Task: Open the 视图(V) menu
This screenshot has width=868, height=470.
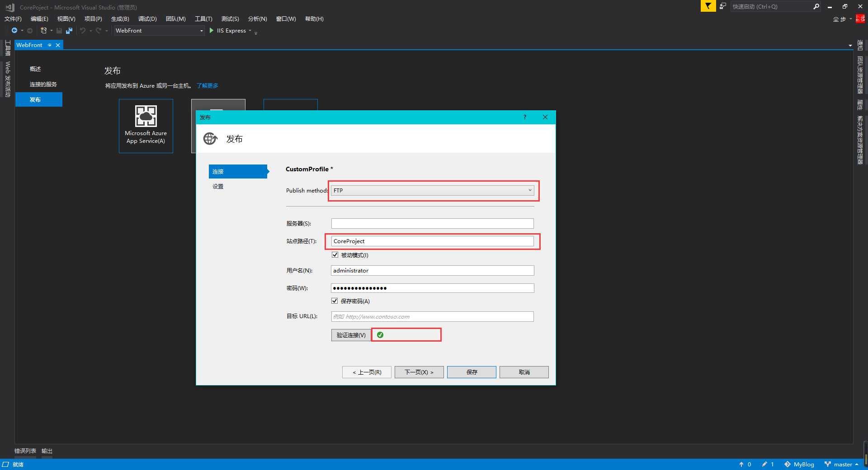Action: tap(66, 19)
